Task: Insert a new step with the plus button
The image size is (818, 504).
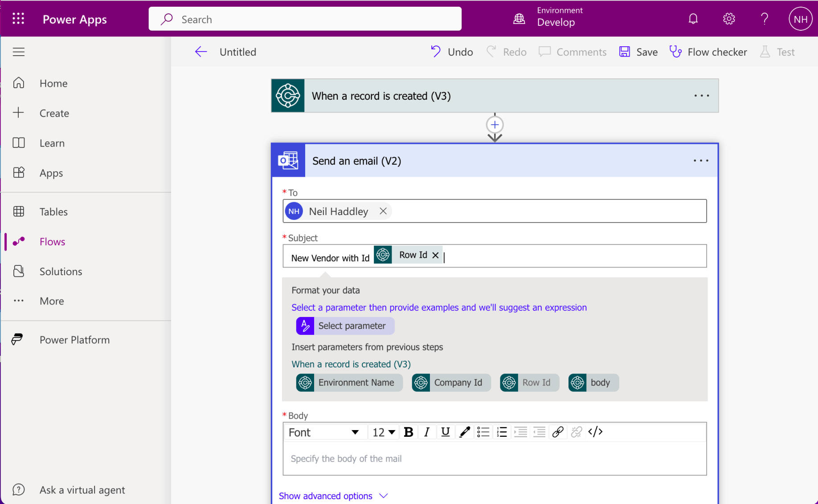Action: [495, 125]
